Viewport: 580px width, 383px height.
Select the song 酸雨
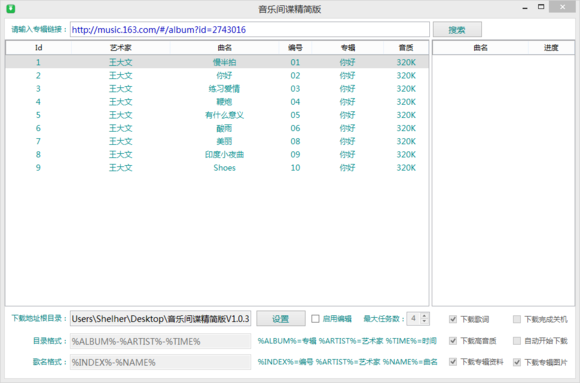point(224,128)
